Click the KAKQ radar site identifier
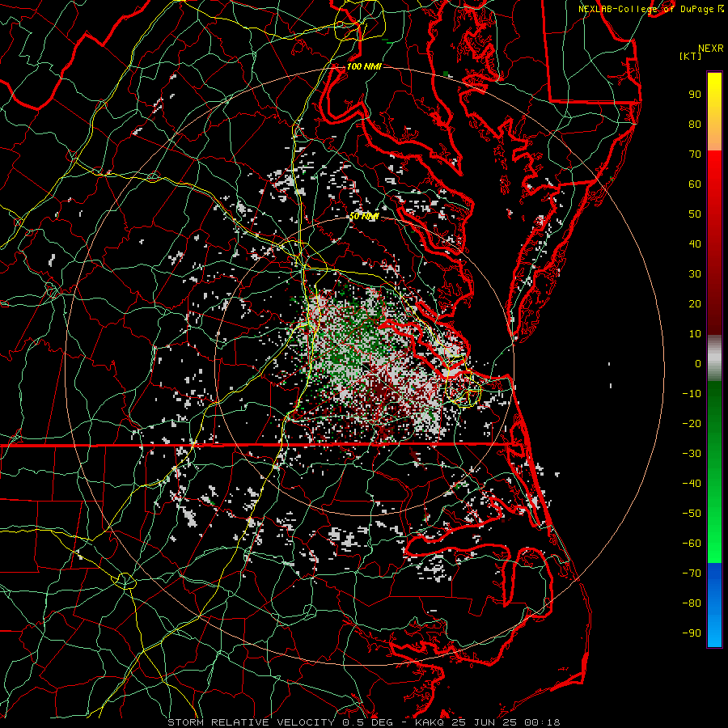728x728 pixels. coord(429,722)
